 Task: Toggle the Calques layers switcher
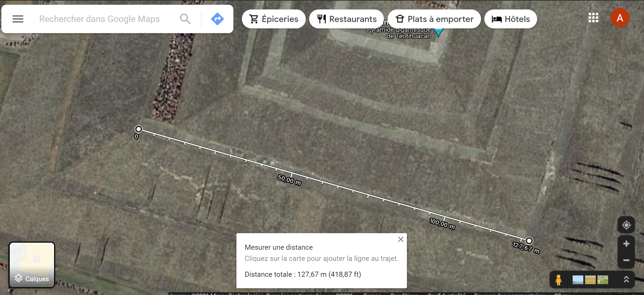tap(32, 265)
